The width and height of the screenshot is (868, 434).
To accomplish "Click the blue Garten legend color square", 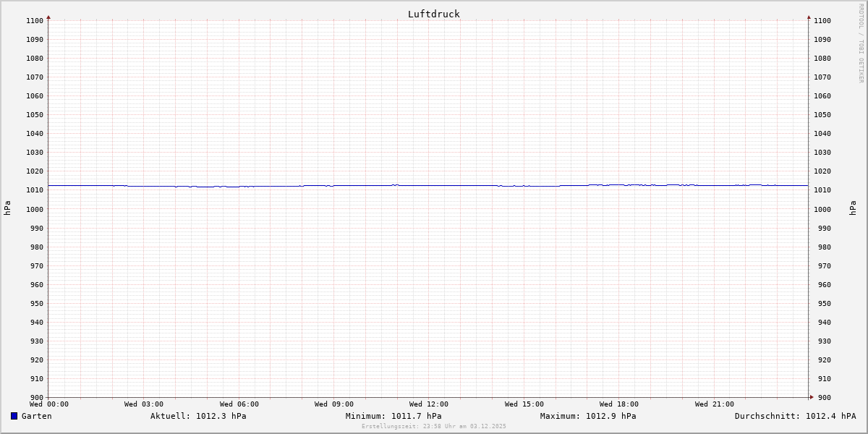I will 14,416.
